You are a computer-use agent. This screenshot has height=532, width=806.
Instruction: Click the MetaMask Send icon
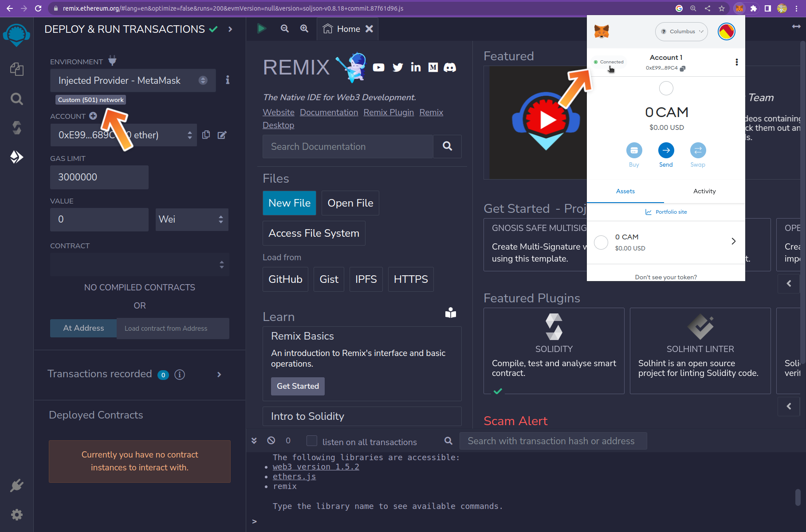[x=666, y=151]
